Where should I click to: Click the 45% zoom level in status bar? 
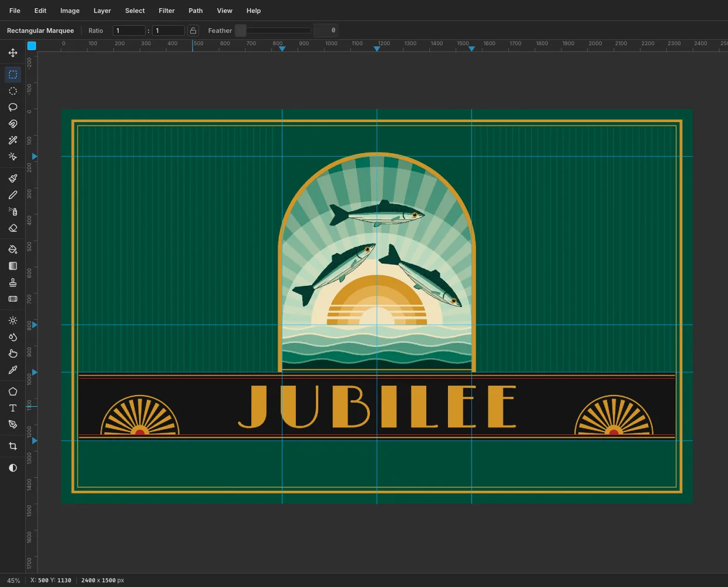[x=14, y=581]
